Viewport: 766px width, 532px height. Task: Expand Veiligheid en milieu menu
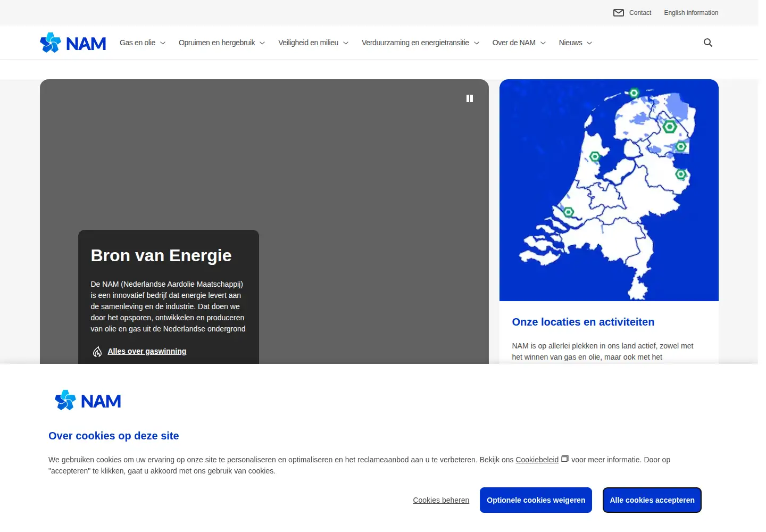pos(313,43)
